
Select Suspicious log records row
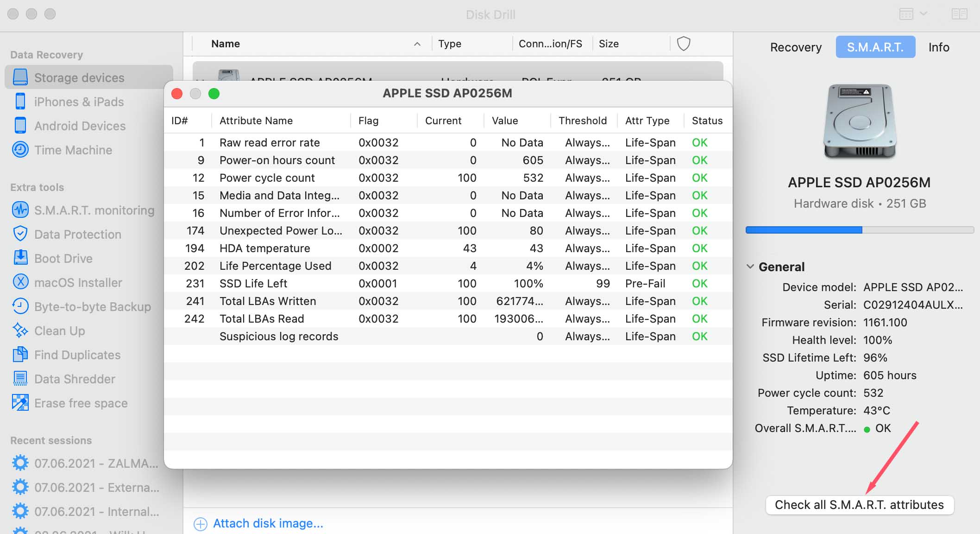pos(448,336)
